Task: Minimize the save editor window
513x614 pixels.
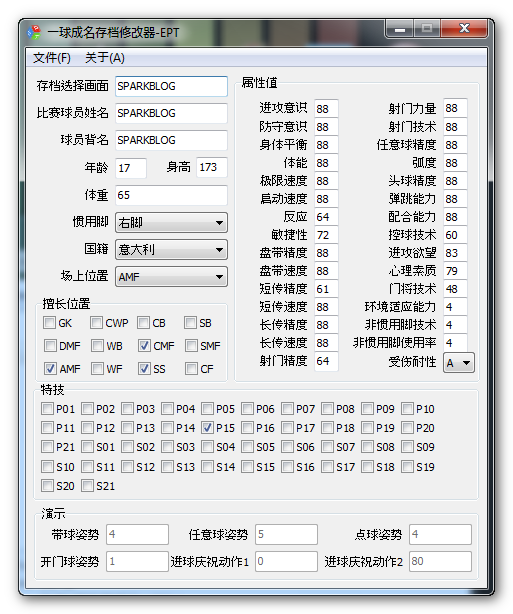Action: coord(399,29)
